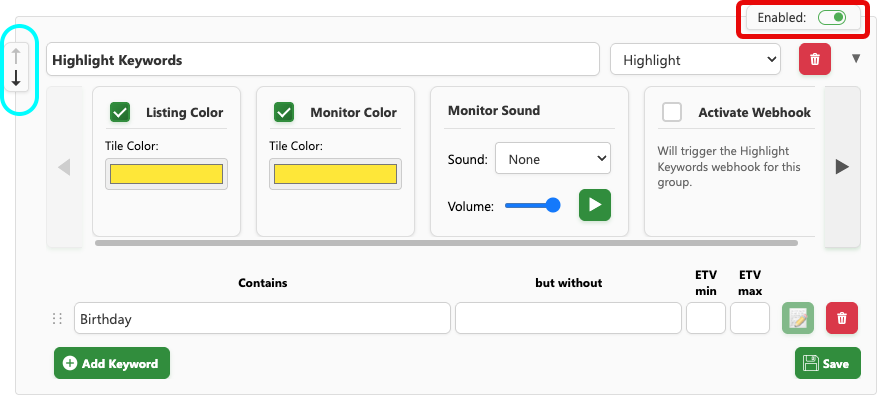Move group down with the down arrow
Image resolution: width=877 pixels, height=401 pixels.
click(x=16, y=78)
